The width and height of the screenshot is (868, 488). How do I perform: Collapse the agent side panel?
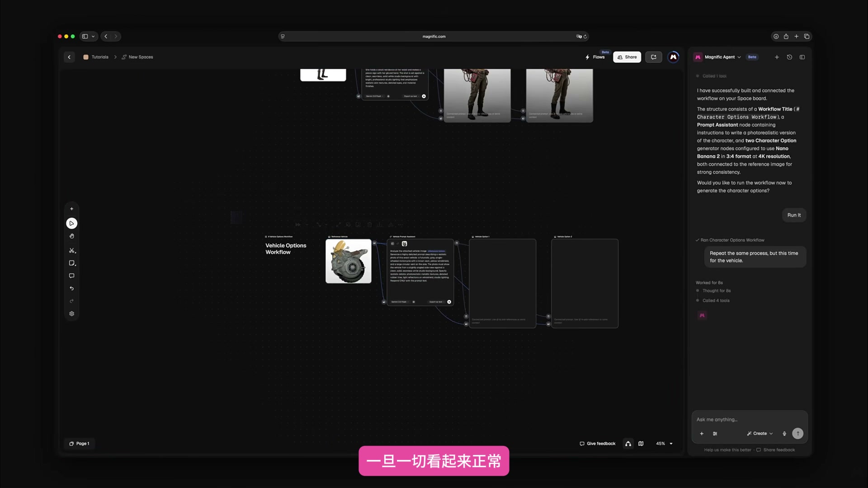[x=802, y=57]
